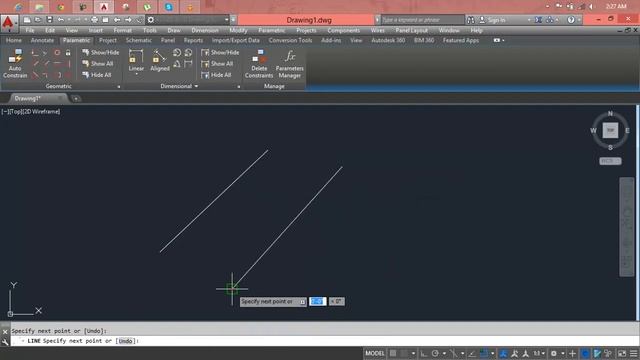The height and width of the screenshot is (360, 640).
Task: Click the Open file icon in quick access toolbar
Action: [x=38, y=20]
